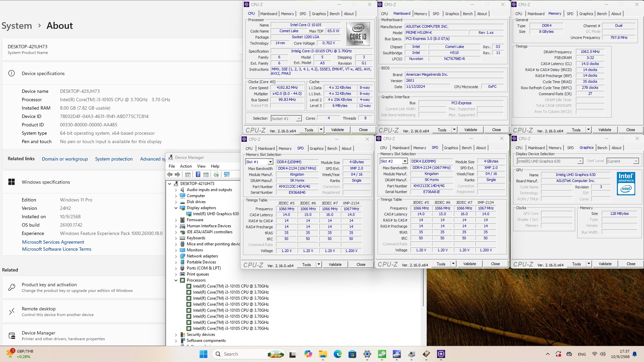Open Microsoft Software Licence Terms link
The height and width of the screenshot is (362, 644).
coord(57,249)
